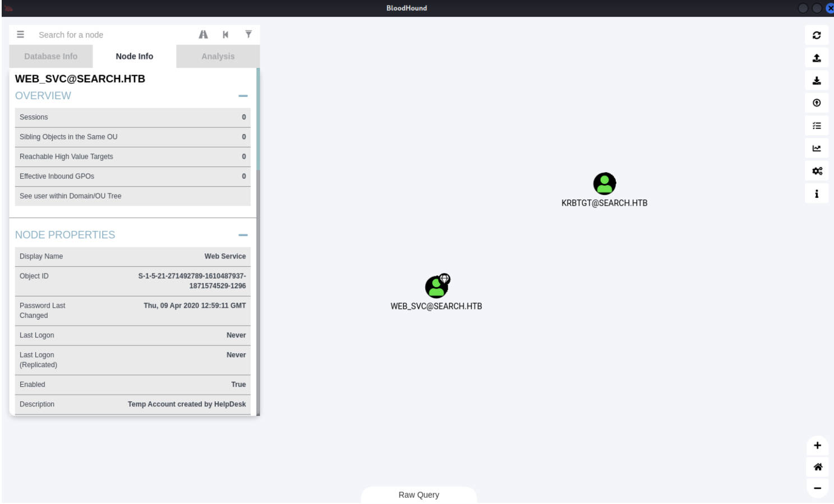
Task: Collapse the OVERVIEW section
Action: [x=243, y=96]
